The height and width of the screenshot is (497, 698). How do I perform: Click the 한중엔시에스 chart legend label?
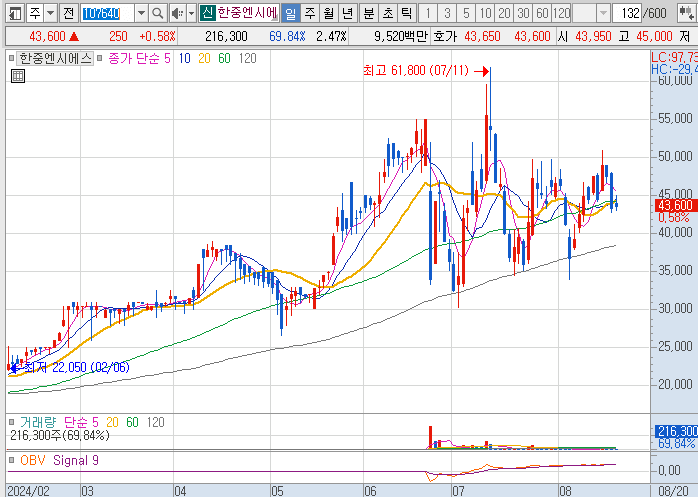(x=55, y=58)
